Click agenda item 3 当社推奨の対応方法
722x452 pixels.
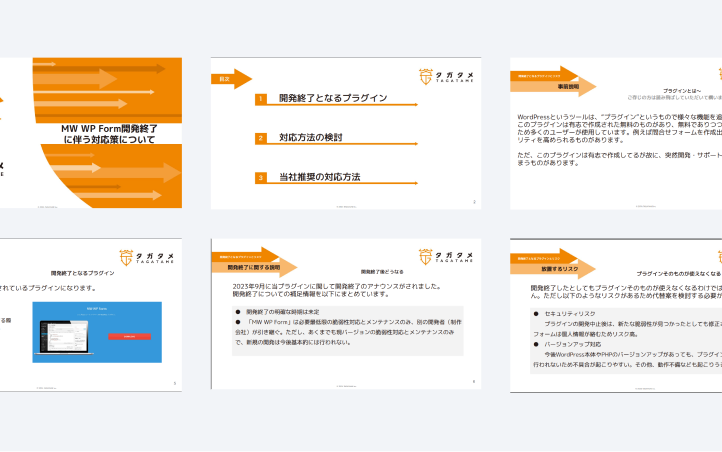319,177
